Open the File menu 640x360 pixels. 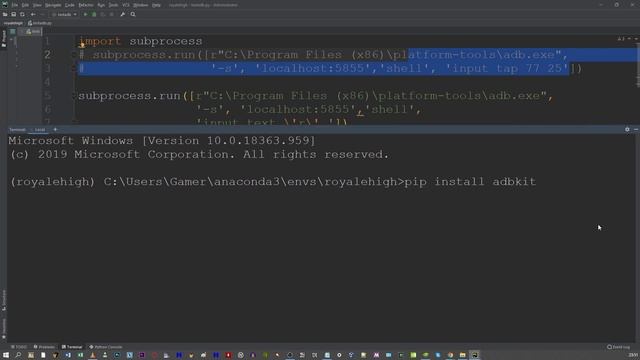(x=15, y=5)
